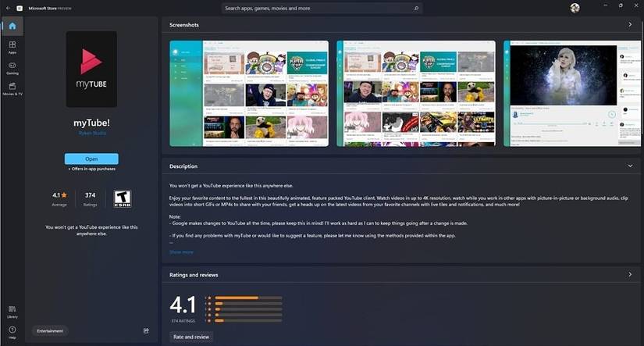
Task: Click into the search apps field
Action: 322,9
